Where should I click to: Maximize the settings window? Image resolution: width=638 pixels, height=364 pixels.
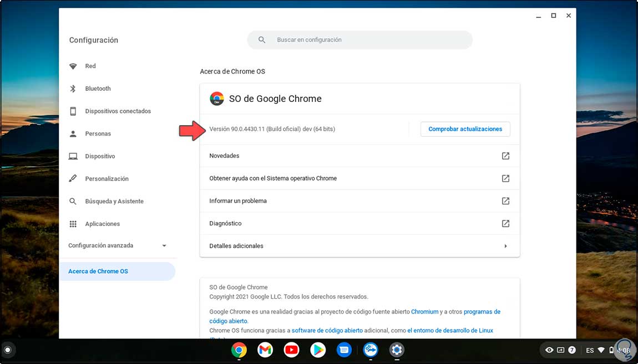554,16
